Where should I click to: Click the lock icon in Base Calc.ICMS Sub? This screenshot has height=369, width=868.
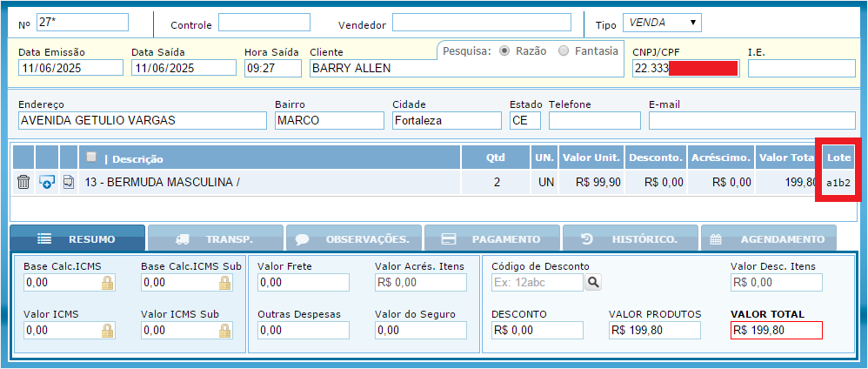[224, 282]
